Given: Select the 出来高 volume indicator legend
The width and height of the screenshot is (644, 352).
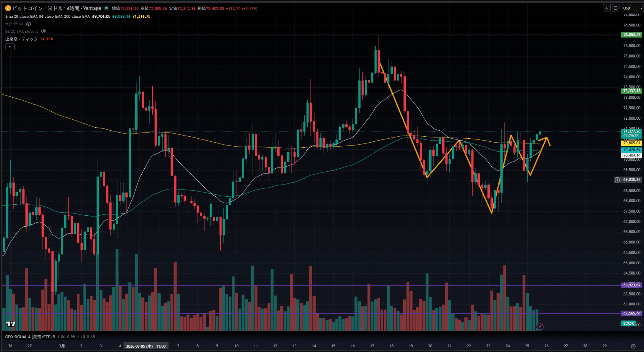Looking at the screenshot, I should tap(21, 39).
